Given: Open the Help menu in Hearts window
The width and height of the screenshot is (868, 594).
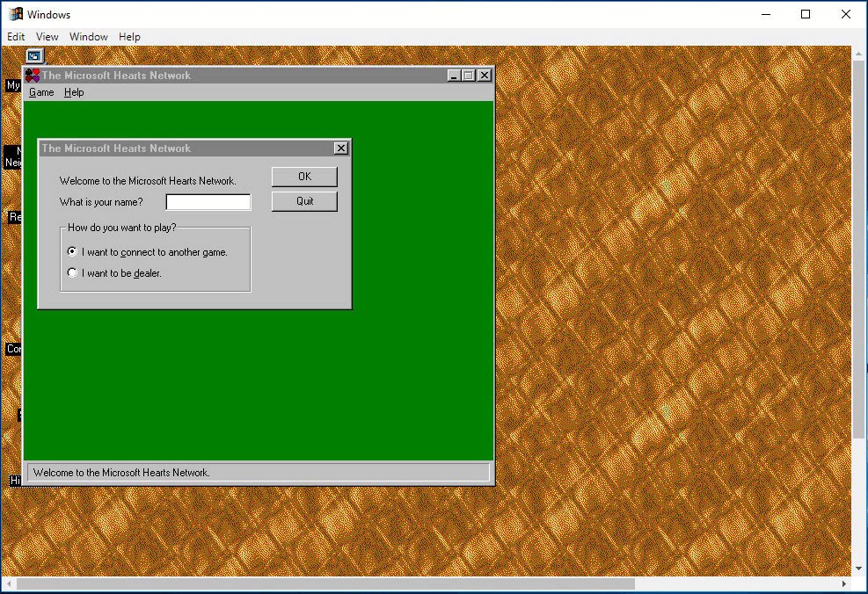Looking at the screenshot, I should 74,92.
